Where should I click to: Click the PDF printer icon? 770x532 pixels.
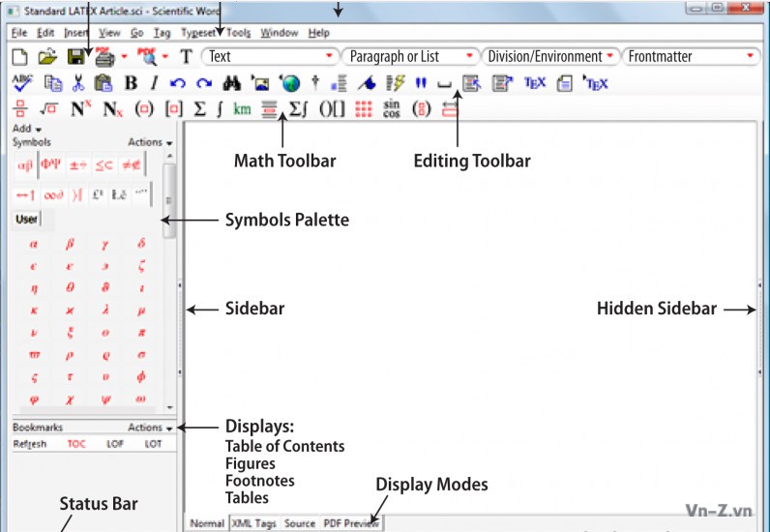tap(104, 57)
